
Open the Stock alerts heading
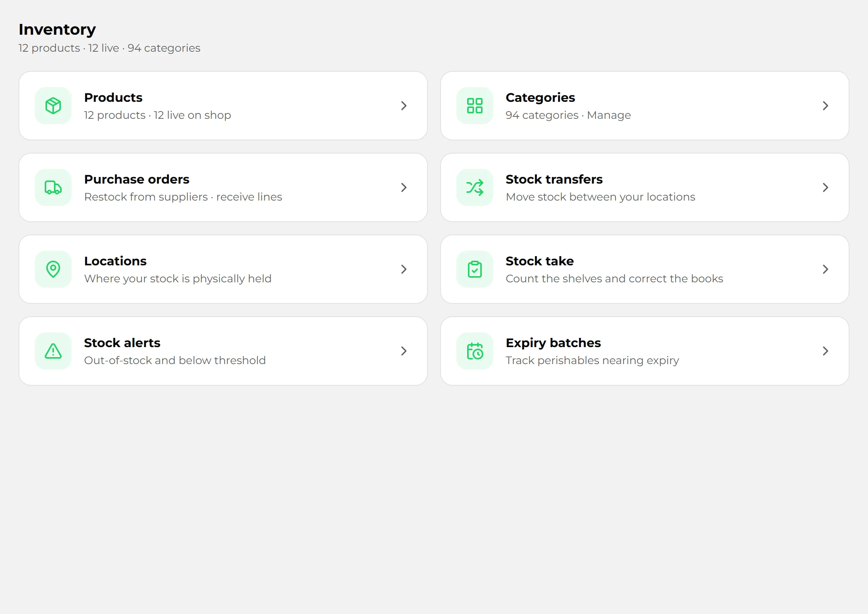122,343
